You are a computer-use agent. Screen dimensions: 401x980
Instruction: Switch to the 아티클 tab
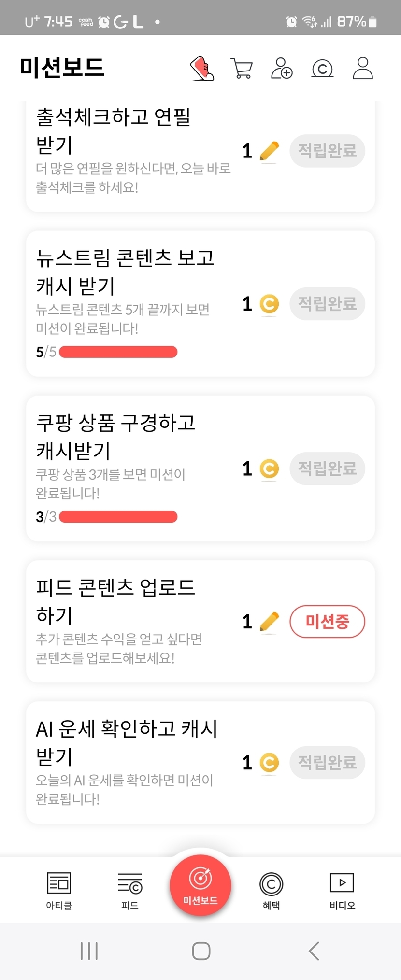pyautogui.click(x=59, y=891)
